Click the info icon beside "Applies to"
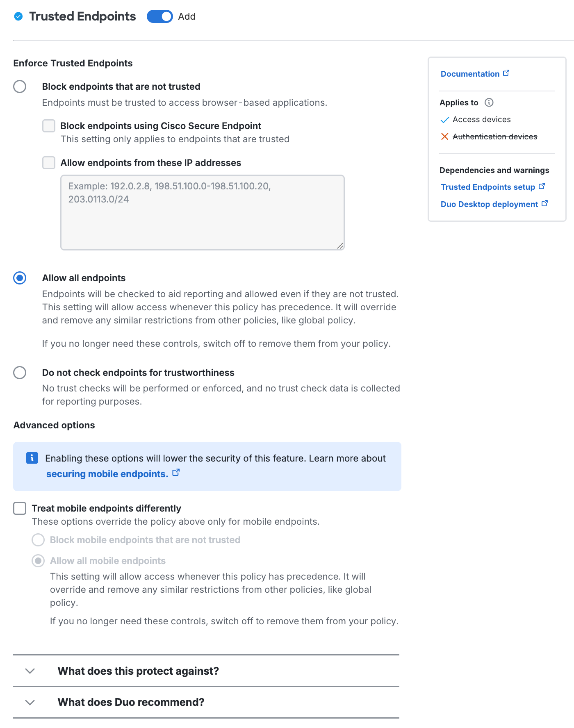Screen dimensions: 574x728 pyautogui.click(x=489, y=102)
